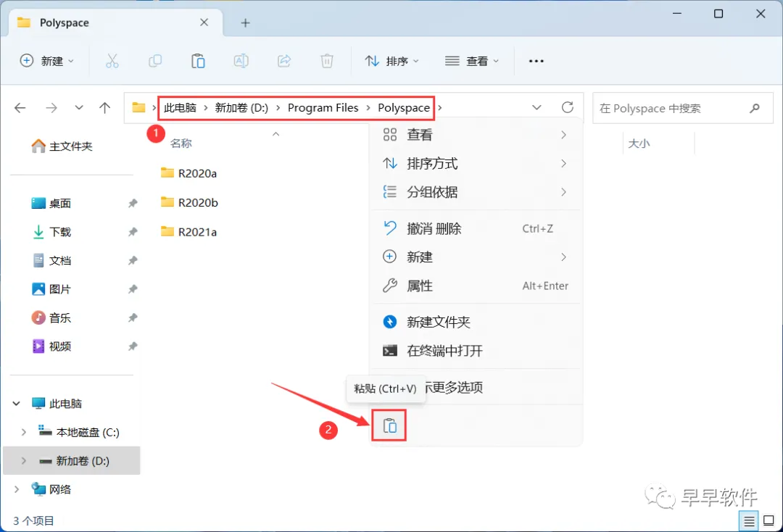Image resolution: width=783 pixels, height=532 pixels.
Task: Click chevron after Polyspace in address bar
Action: [x=440, y=108]
